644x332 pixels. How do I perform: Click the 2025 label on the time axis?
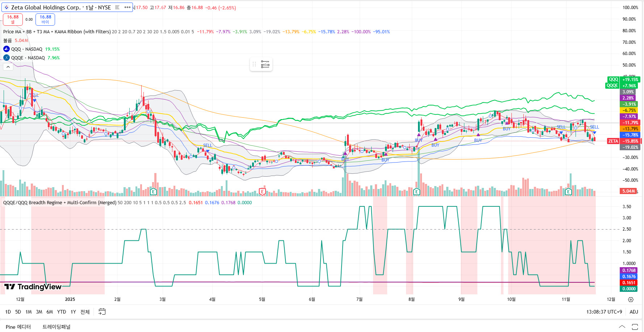pyautogui.click(x=70, y=299)
